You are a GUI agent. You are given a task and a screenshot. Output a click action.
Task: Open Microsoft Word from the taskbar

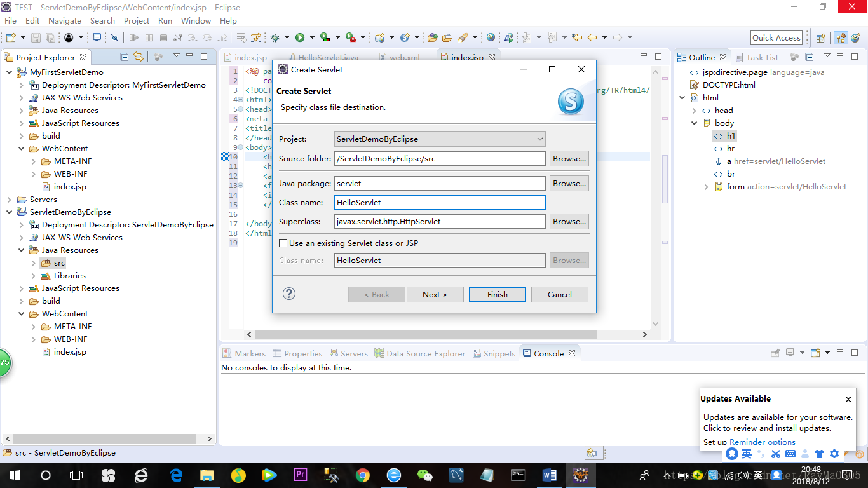550,475
